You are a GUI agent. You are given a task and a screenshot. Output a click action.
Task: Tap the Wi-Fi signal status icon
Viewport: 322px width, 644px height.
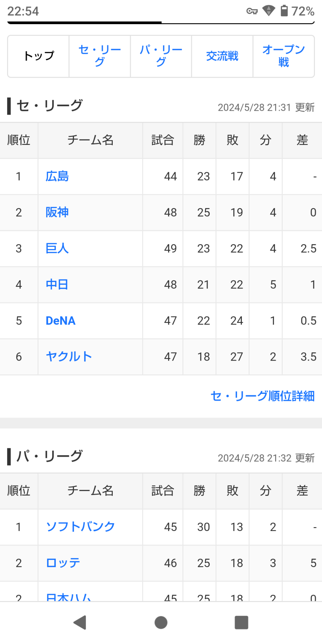268,11
